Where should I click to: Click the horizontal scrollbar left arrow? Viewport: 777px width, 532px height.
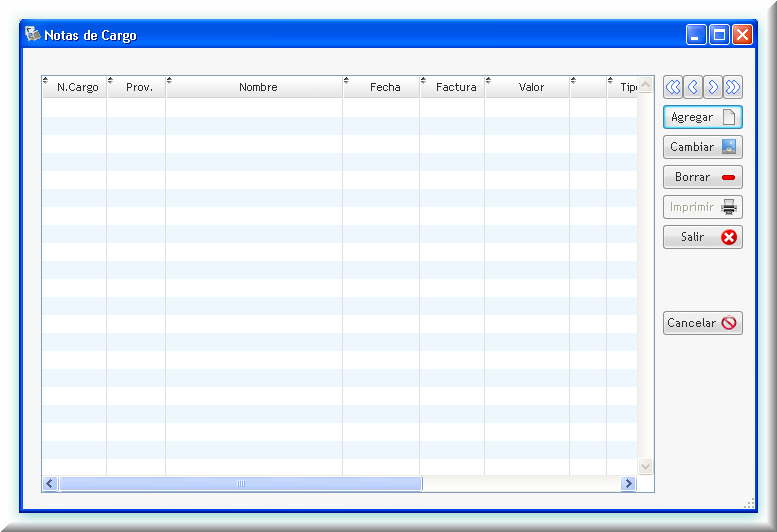50,483
